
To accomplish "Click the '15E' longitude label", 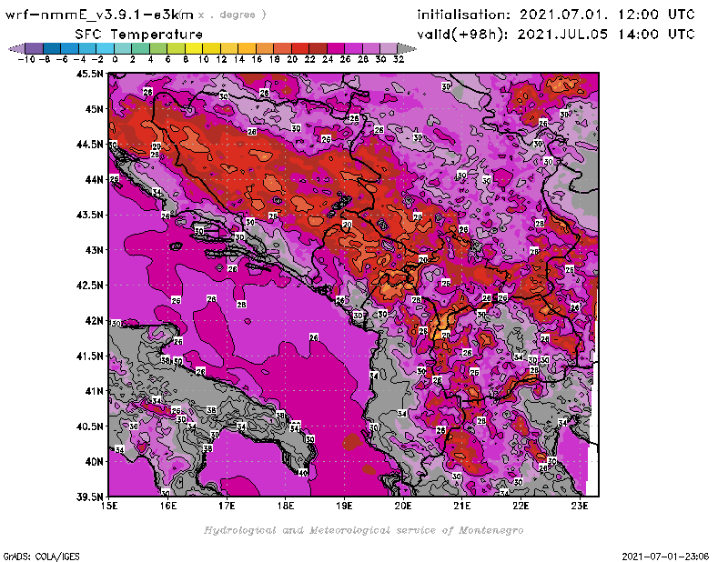I will coord(109,506).
